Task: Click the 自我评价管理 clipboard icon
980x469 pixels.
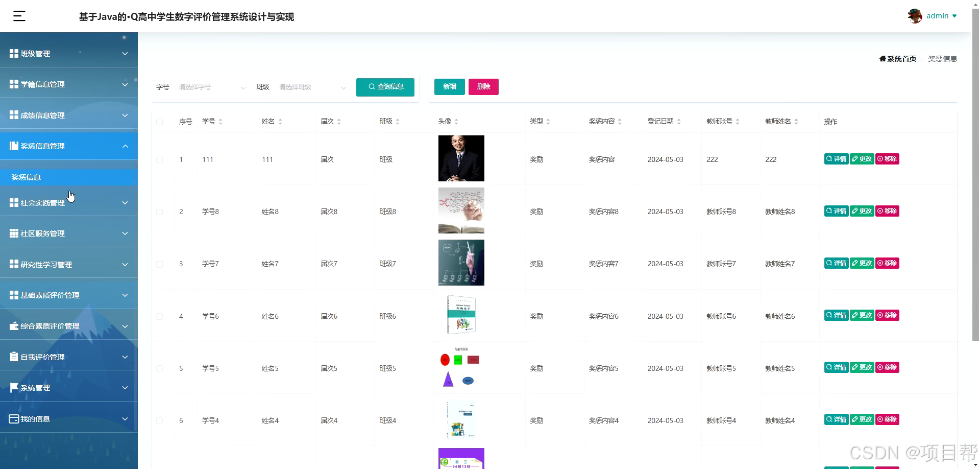Action: (x=14, y=357)
